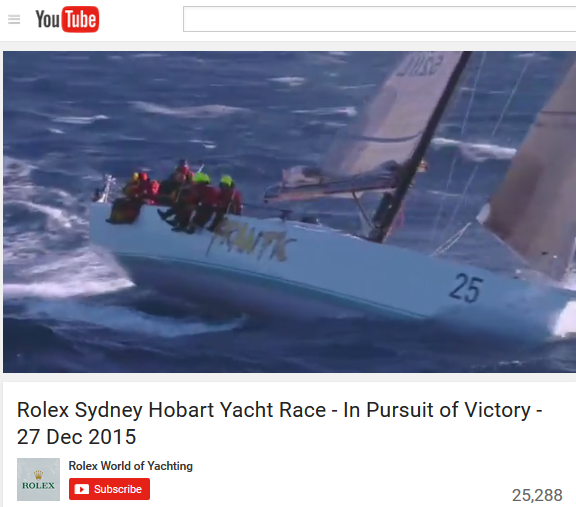This screenshot has height=507, width=576.
Task: Click the You text of YouTube logo
Action: [x=47, y=19]
